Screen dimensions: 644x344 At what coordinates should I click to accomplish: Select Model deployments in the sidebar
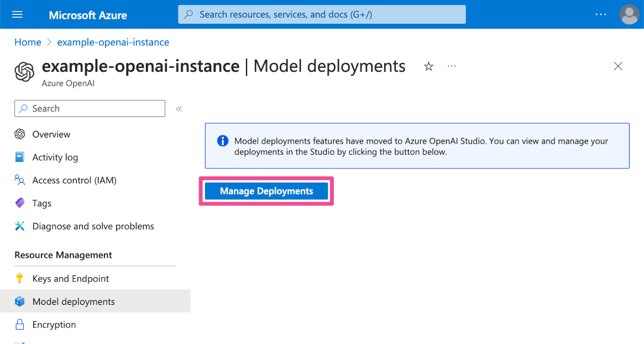coord(73,301)
